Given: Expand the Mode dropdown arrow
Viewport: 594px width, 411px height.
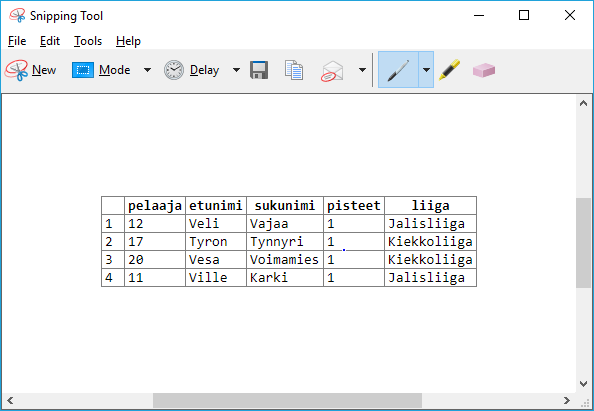Looking at the screenshot, I should [x=147, y=70].
